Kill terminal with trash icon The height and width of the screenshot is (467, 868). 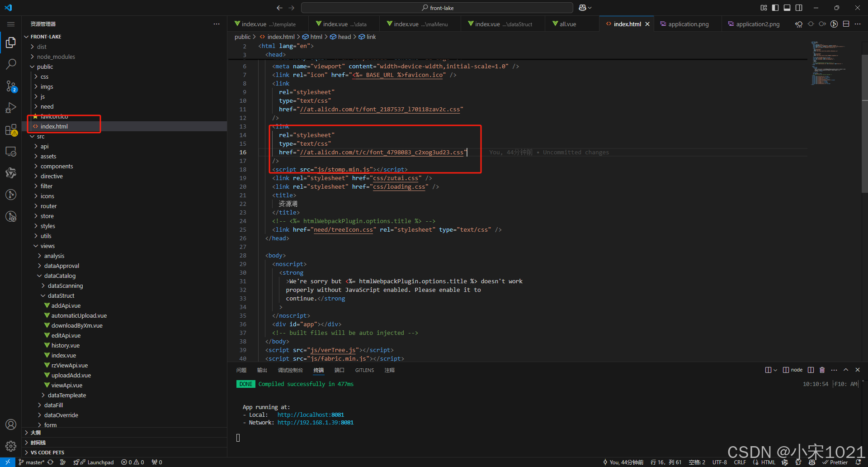(x=822, y=370)
